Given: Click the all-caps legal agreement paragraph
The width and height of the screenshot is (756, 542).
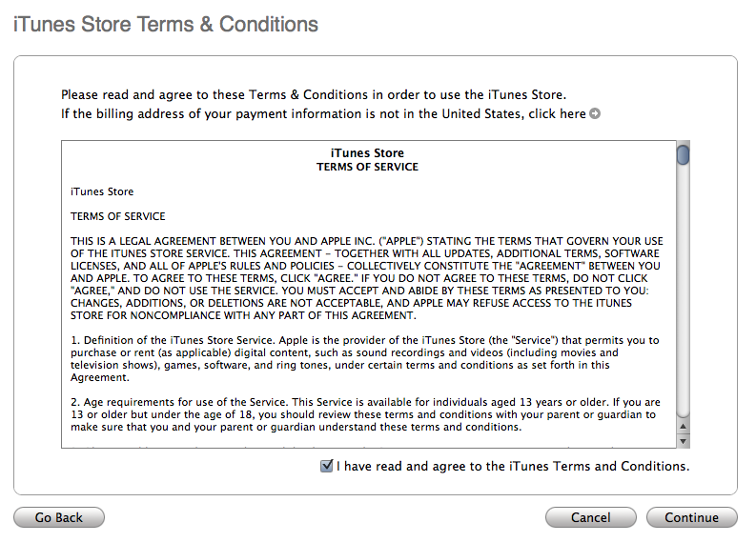Looking at the screenshot, I should coord(366,278).
